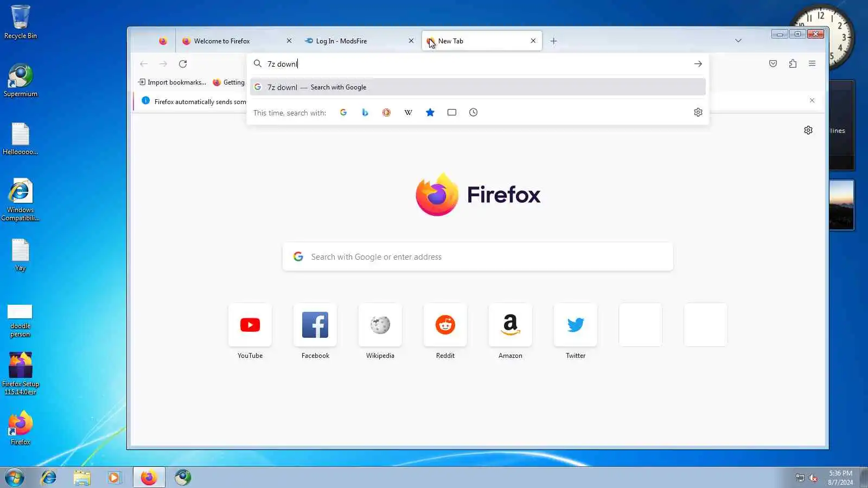
Task: Open Recycle Bin desktop icon
Action: pos(21,22)
